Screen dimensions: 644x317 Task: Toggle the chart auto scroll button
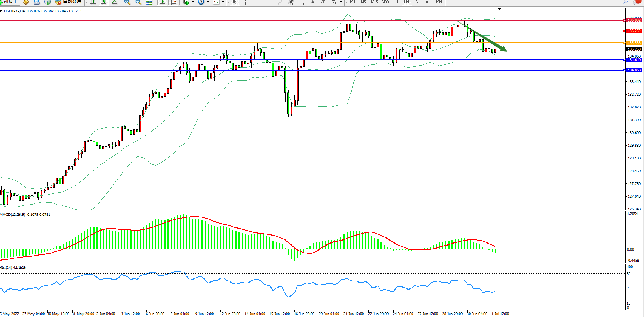[x=162, y=2]
